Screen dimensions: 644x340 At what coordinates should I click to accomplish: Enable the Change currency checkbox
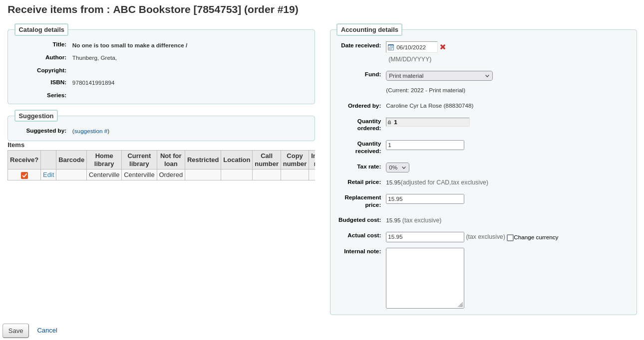pos(510,237)
